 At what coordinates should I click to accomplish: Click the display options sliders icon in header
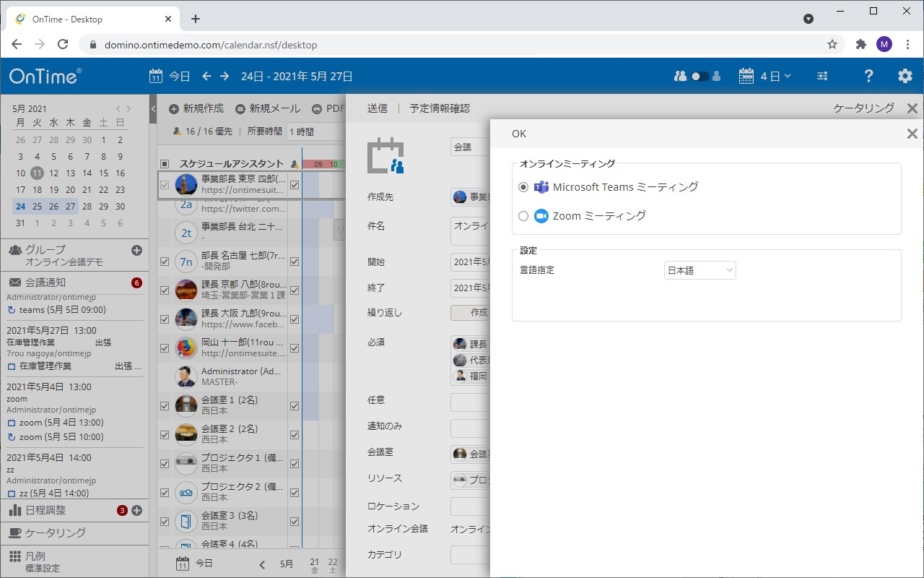point(821,75)
